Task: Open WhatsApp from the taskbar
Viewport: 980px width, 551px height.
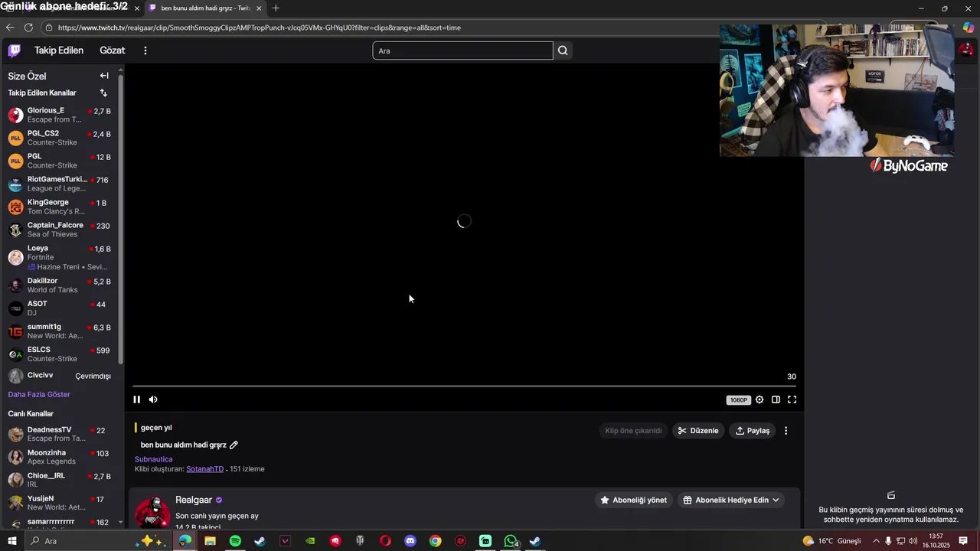Action: [x=511, y=541]
